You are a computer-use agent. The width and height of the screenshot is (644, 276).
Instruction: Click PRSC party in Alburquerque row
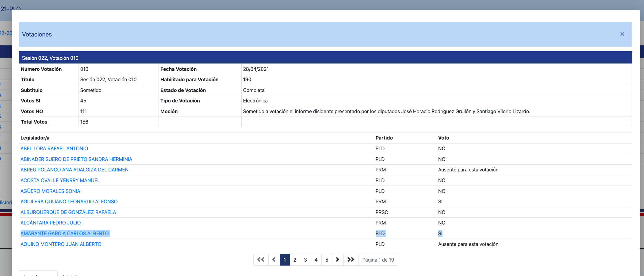coord(381,212)
